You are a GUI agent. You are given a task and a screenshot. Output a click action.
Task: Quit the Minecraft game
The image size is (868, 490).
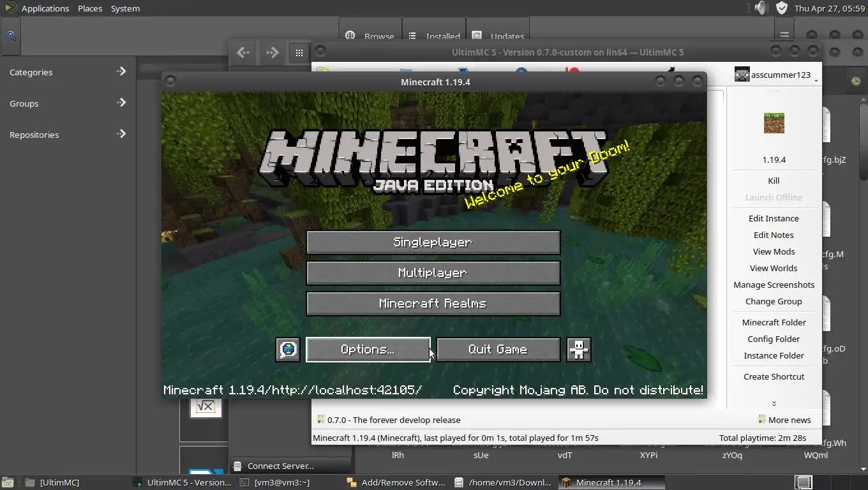coord(498,350)
